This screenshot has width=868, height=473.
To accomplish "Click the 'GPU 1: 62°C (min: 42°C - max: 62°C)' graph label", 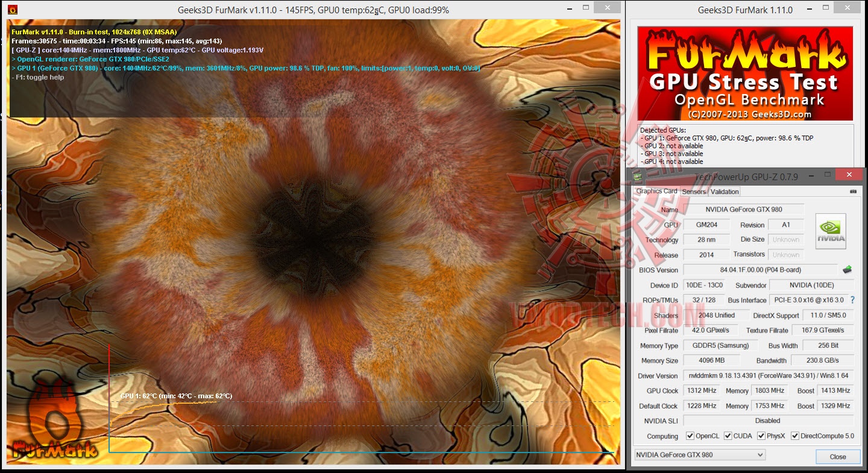I will coord(176,396).
